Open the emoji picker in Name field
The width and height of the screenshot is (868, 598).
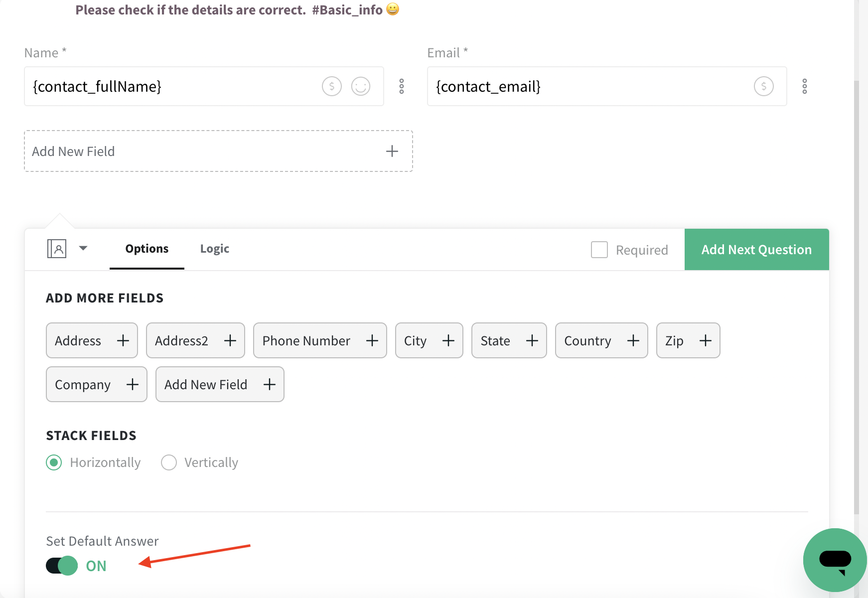point(361,86)
